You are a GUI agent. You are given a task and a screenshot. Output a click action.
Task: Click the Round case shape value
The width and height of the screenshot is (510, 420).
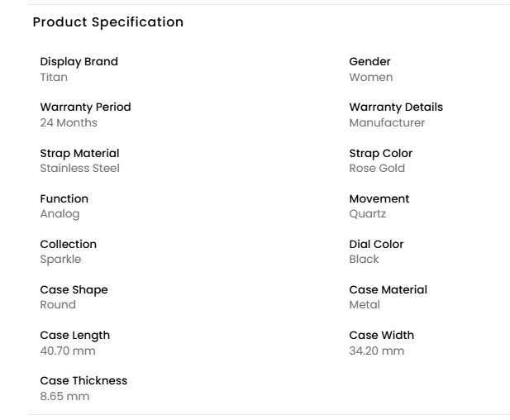pyautogui.click(x=58, y=304)
